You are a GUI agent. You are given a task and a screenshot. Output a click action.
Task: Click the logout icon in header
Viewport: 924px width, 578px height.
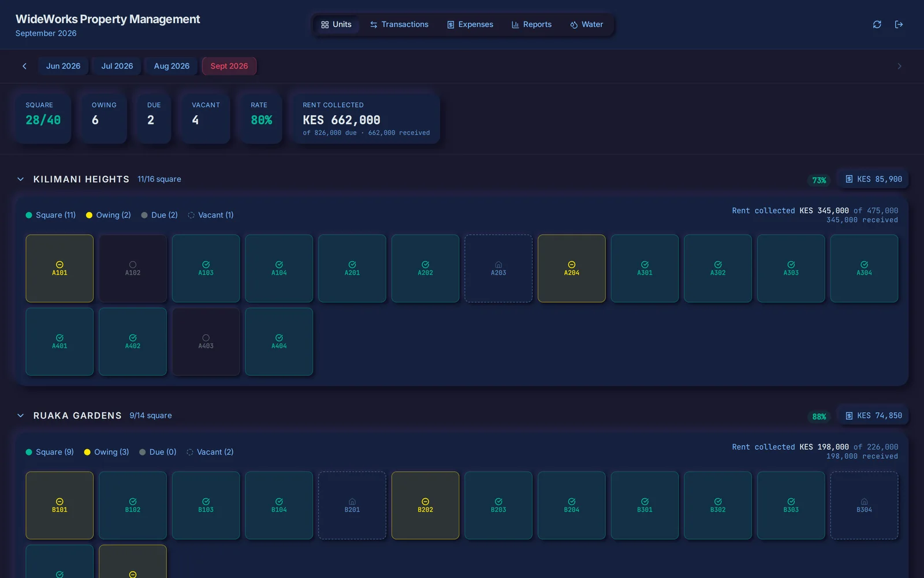pyautogui.click(x=899, y=24)
